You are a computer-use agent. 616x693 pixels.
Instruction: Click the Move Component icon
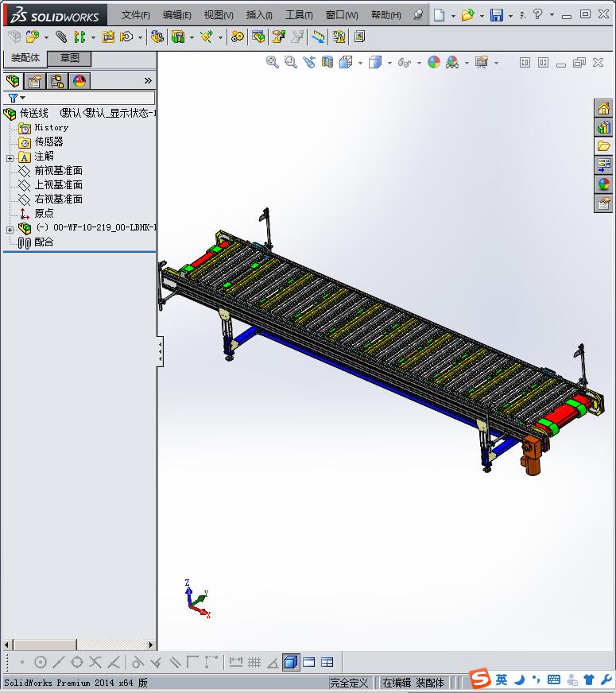point(127,37)
